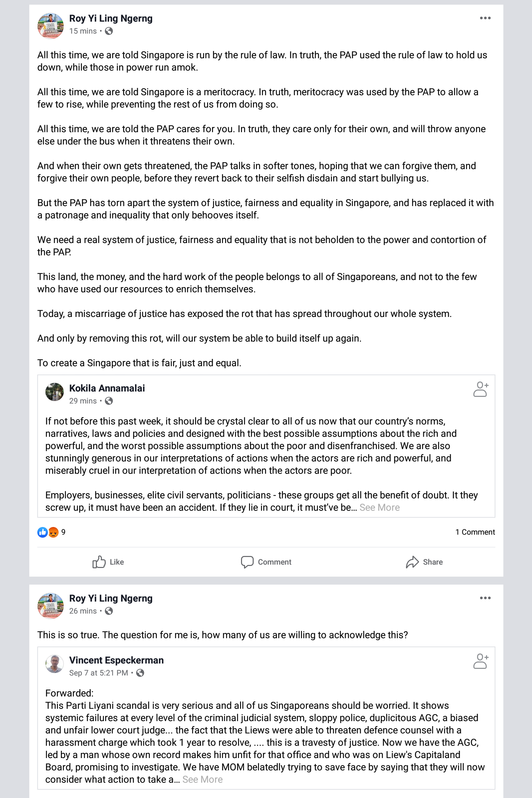Add Vincent Especkerman as friend
Image resolution: width=532 pixels, height=798 pixels.
point(480,661)
